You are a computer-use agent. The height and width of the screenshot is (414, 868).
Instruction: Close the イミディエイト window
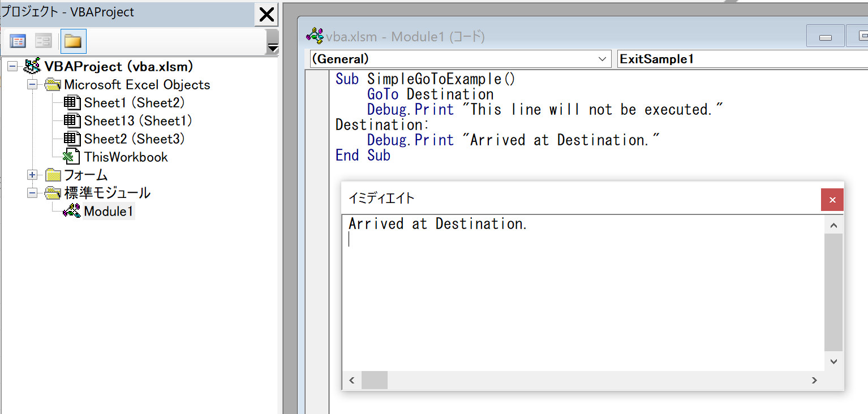pyautogui.click(x=832, y=200)
